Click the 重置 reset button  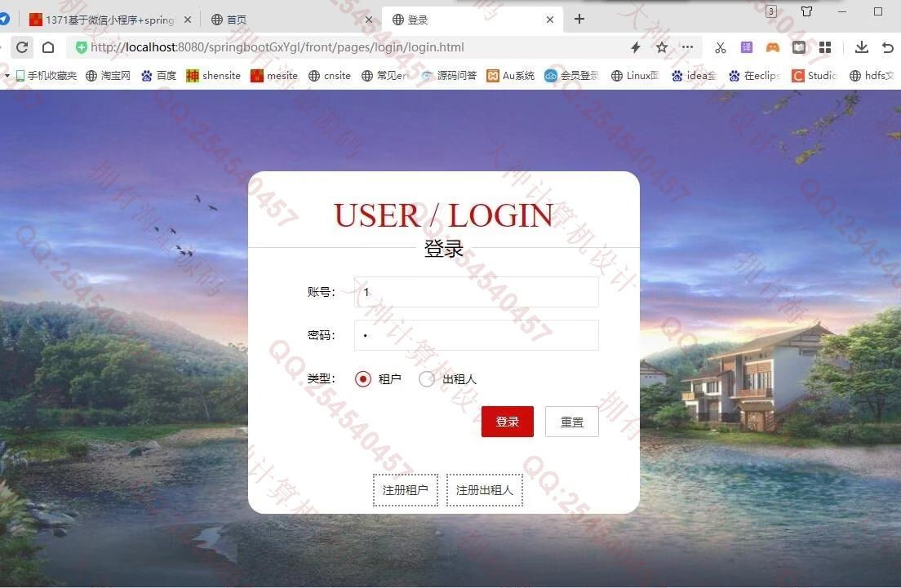point(572,422)
